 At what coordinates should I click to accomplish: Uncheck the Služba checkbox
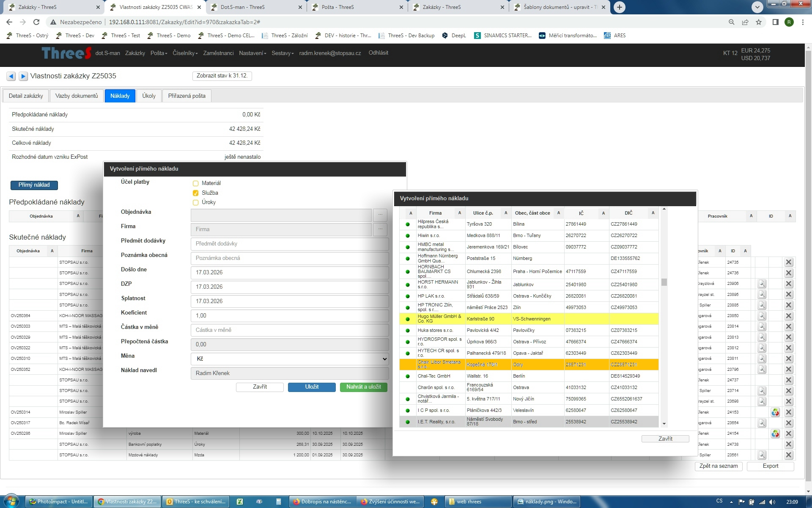(195, 193)
